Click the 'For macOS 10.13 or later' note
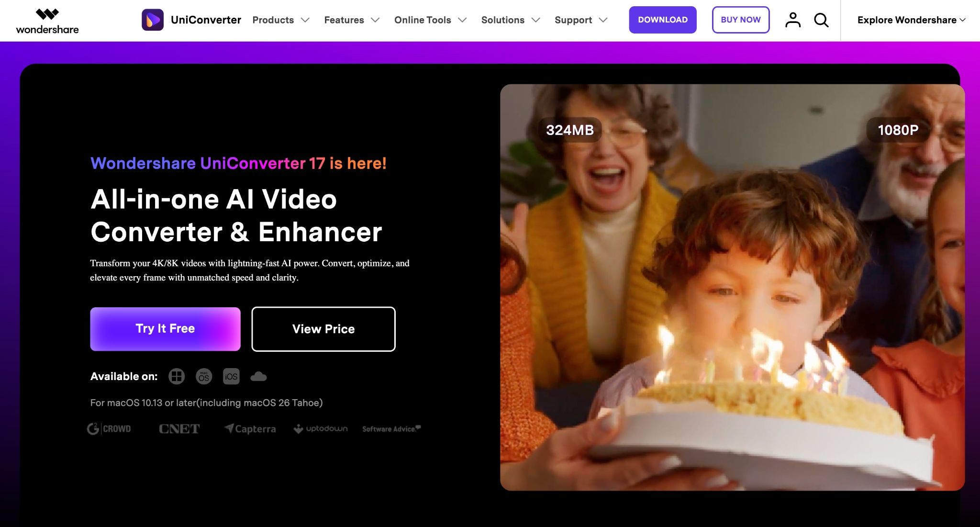980x527 pixels. (206, 403)
